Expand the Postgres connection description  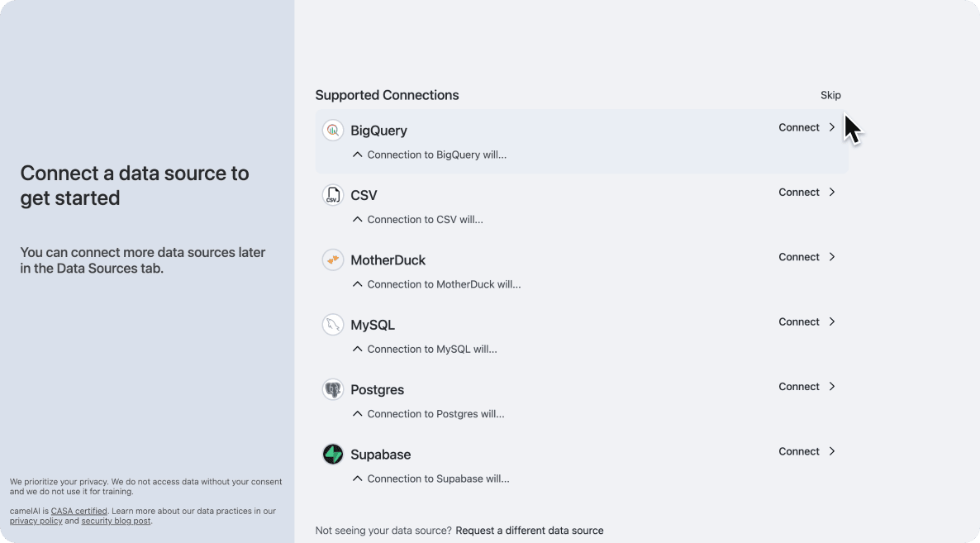coord(357,413)
